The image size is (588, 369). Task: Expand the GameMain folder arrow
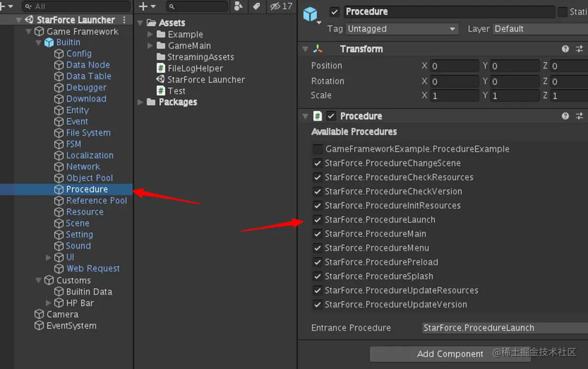coord(150,46)
